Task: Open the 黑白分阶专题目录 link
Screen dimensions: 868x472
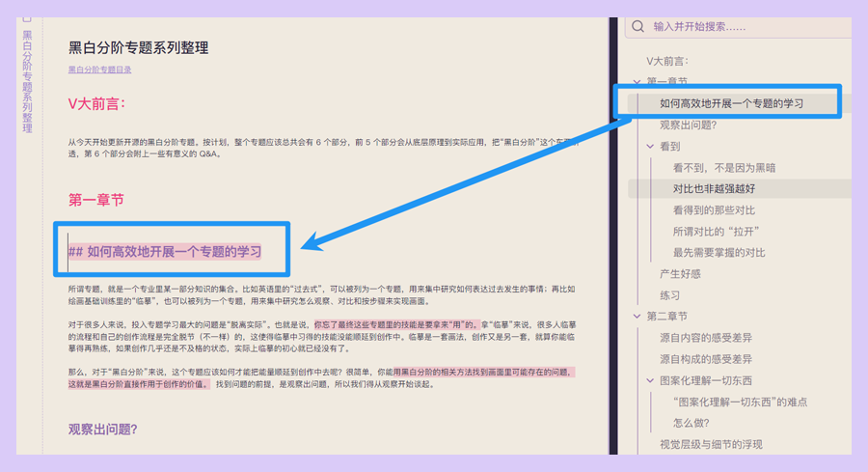Action: (99, 69)
